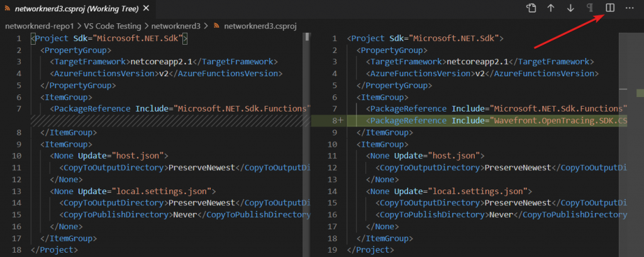The image size is (644, 257).
Task: Click AzureFunctionsVersion v2 line in the right pane
Action: pyautogui.click(x=482, y=74)
